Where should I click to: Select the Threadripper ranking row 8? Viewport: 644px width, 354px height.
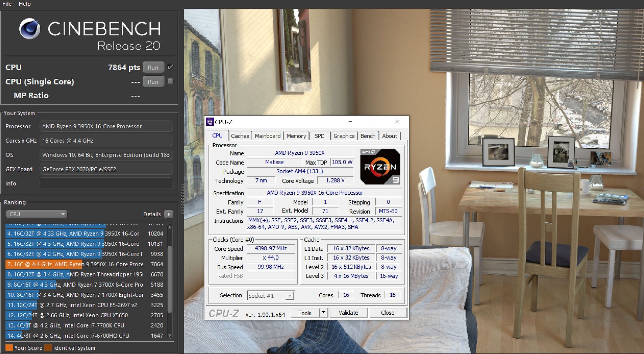[x=85, y=274]
